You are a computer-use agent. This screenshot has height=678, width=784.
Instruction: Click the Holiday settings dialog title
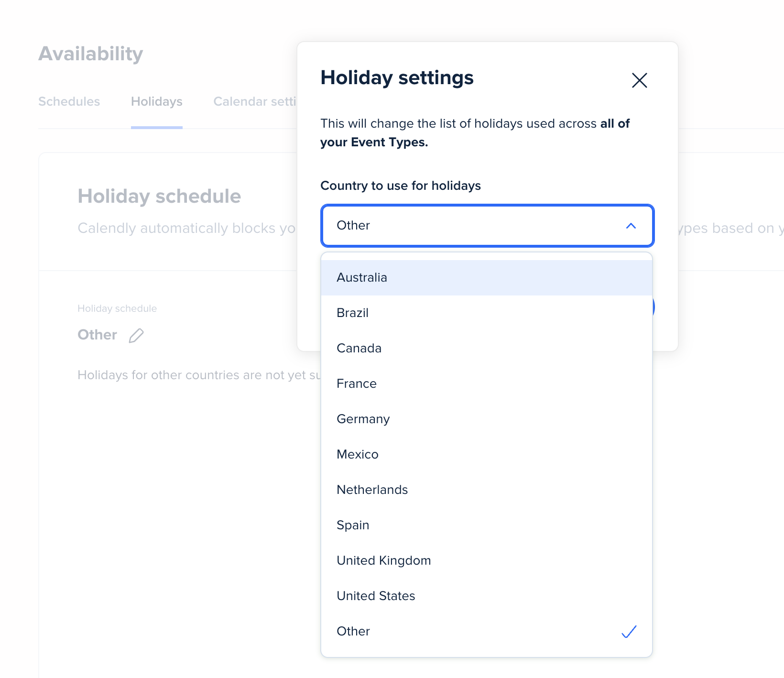(x=397, y=78)
